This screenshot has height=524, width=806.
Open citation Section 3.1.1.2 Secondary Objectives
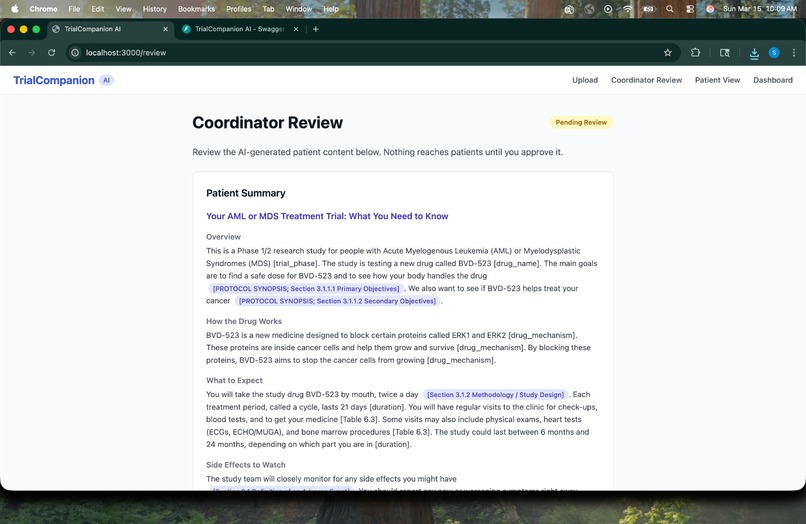pos(337,301)
